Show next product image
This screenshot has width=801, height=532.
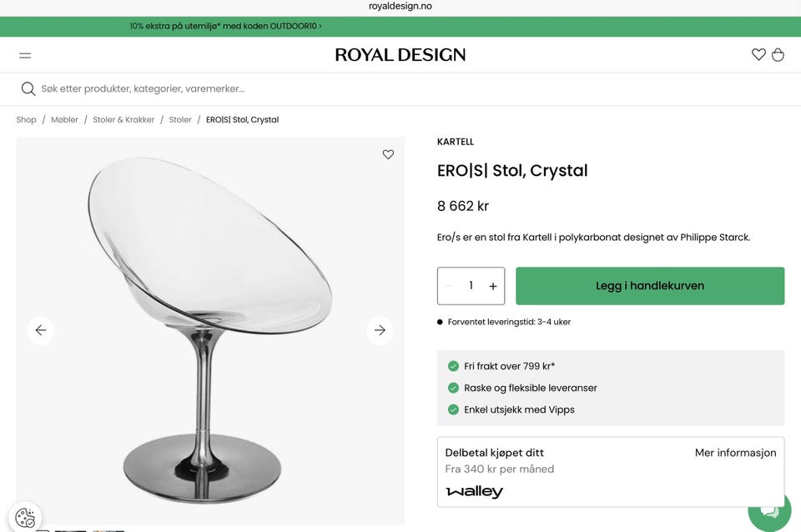coord(380,330)
